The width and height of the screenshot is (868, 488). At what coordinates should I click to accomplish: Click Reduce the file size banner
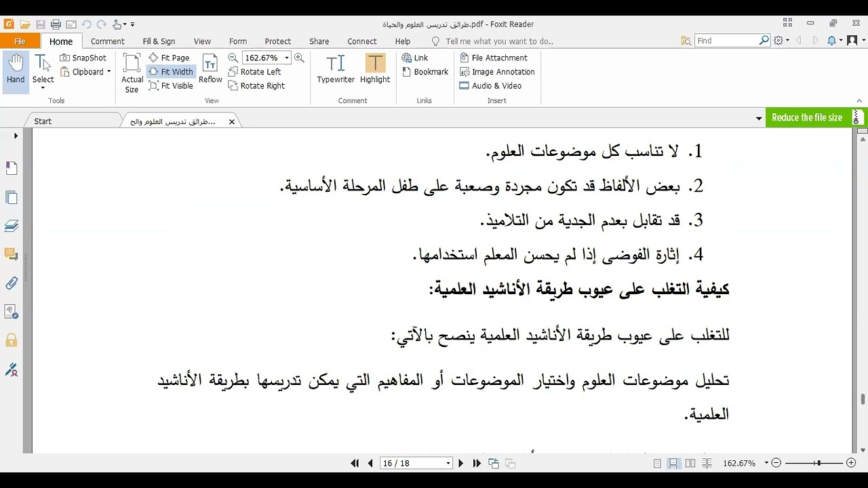pos(816,117)
